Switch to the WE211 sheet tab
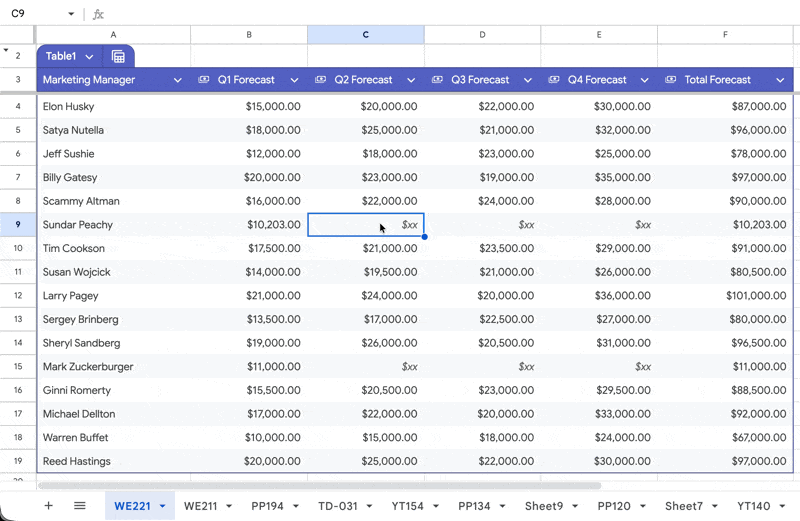The width and height of the screenshot is (800, 521). click(201, 506)
